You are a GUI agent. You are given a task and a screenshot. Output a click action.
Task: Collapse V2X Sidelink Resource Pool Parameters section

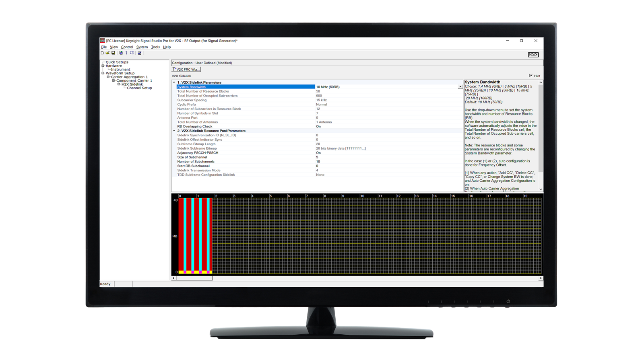click(x=174, y=131)
